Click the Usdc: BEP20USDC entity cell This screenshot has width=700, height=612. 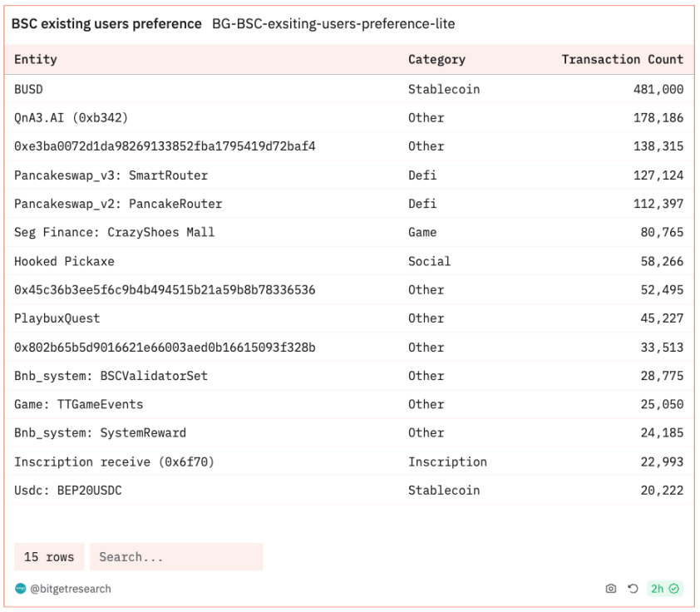[68, 491]
